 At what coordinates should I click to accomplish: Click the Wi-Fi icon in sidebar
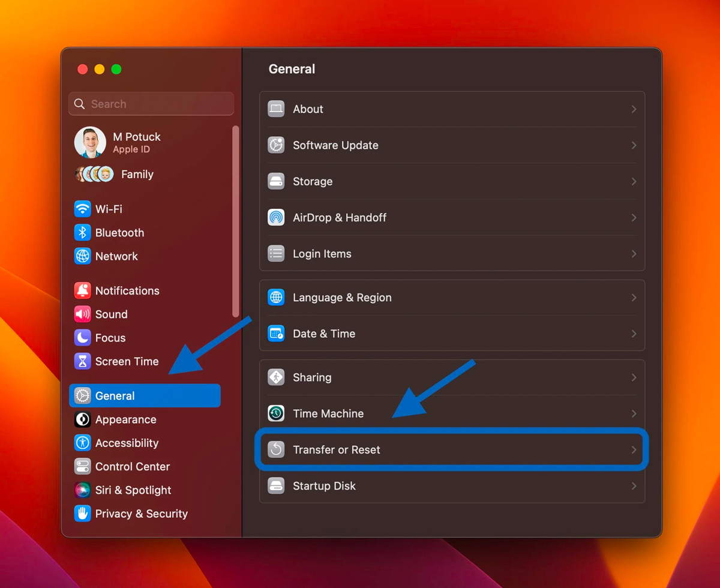[x=82, y=209]
